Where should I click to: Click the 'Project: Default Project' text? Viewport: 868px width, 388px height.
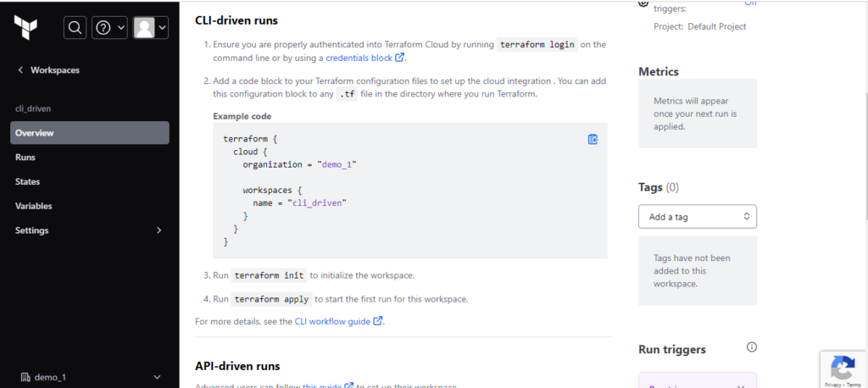point(699,26)
